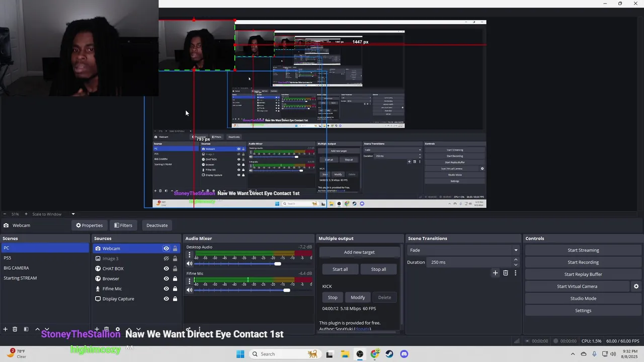
Task: Move scene up with arrow icon
Action: (x=37, y=329)
